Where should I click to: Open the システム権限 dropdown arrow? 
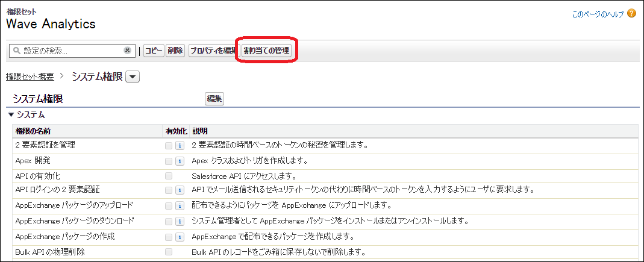133,77
